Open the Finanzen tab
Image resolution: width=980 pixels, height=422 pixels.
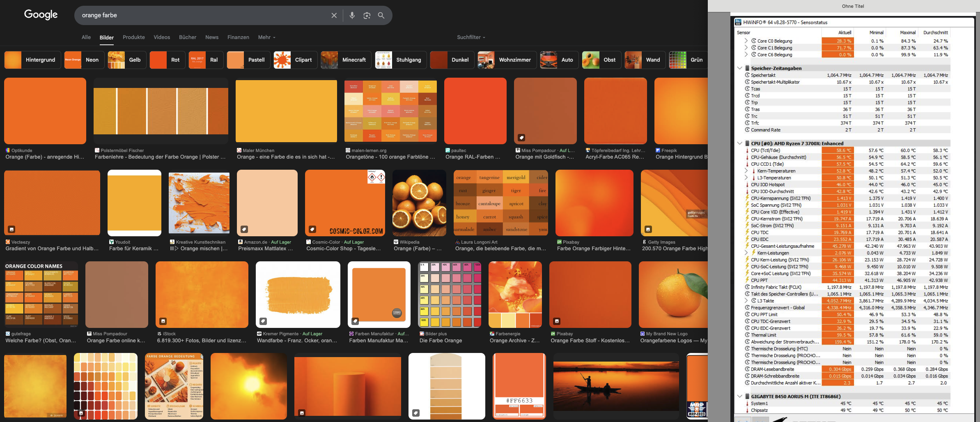(238, 37)
